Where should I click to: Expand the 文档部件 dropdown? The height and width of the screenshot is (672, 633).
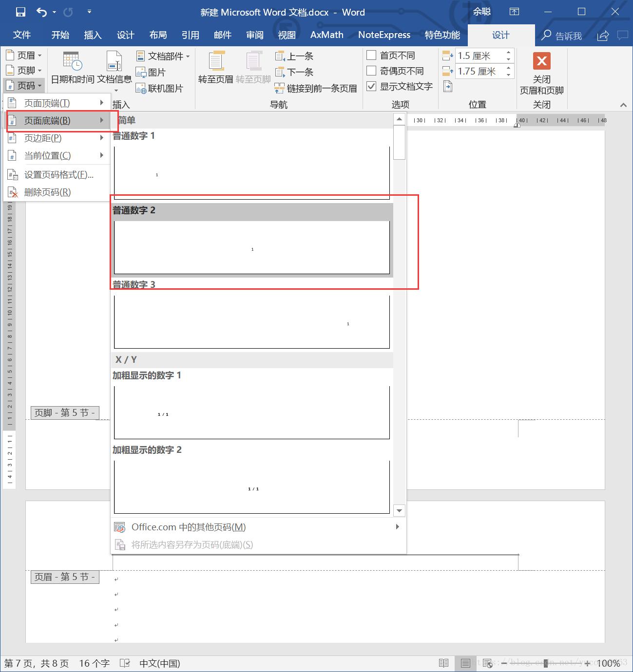click(x=163, y=56)
